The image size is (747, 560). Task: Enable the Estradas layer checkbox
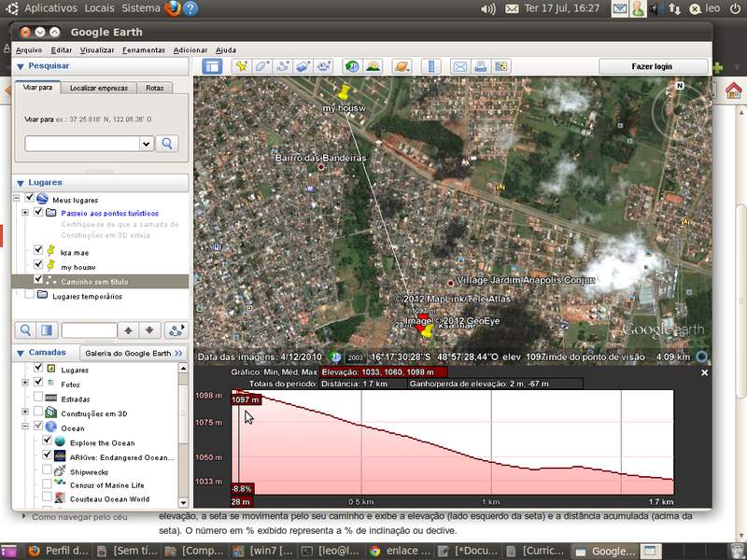[38, 398]
